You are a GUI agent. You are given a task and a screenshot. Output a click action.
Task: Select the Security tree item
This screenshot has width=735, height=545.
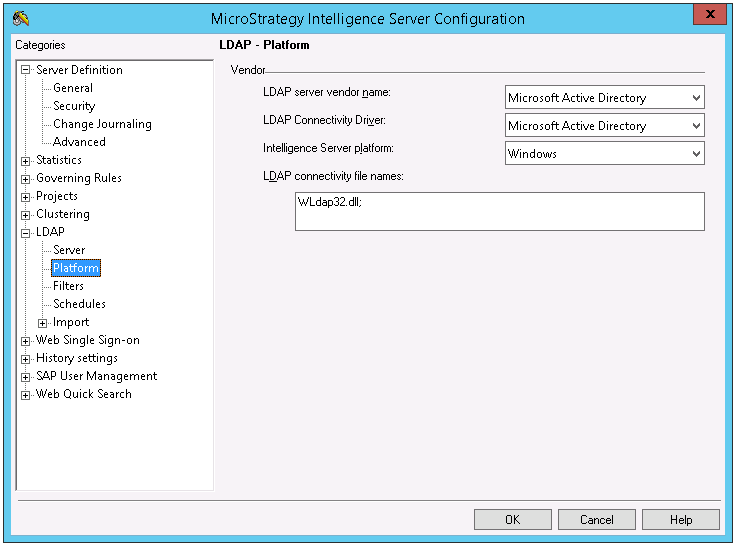74,106
